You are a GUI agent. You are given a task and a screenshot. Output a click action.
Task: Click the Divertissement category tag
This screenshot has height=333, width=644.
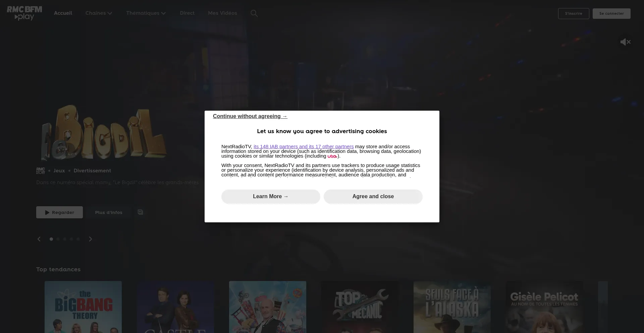click(x=92, y=171)
